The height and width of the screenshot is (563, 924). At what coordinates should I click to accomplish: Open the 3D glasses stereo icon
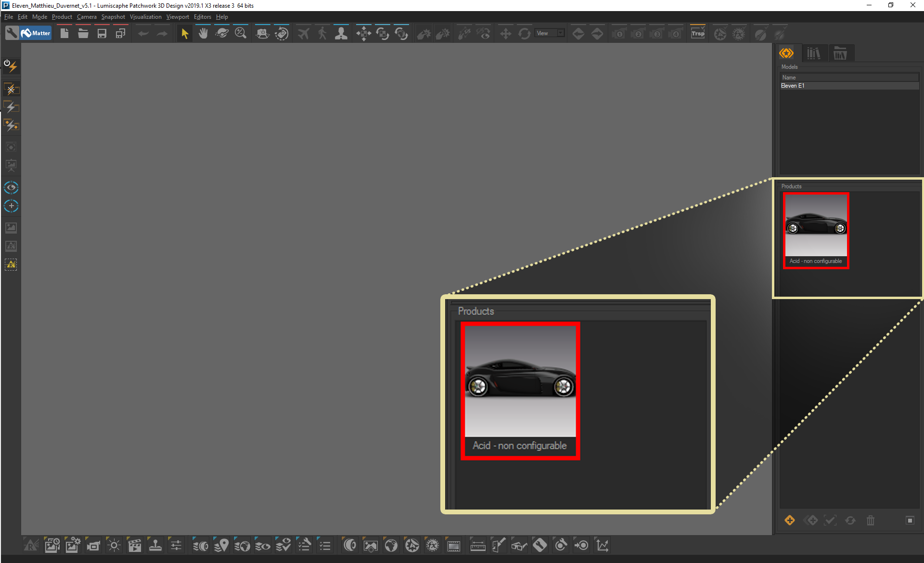click(x=519, y=545)
